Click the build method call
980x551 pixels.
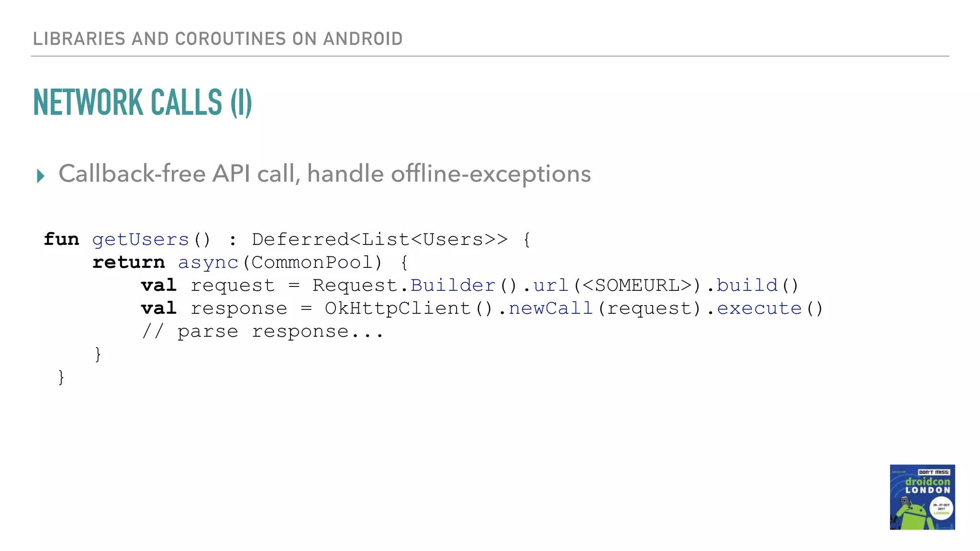pyautogui.click(x=747, y=285)
